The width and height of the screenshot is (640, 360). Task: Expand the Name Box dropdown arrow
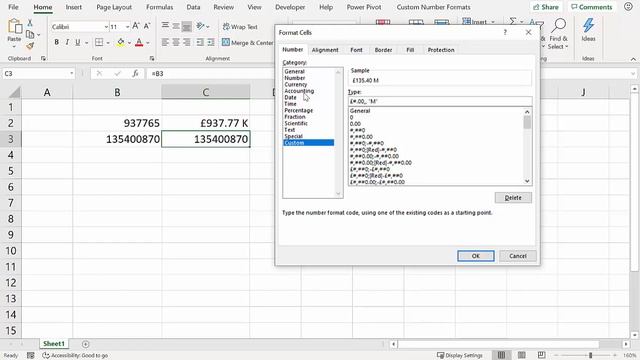coord(71,73)
